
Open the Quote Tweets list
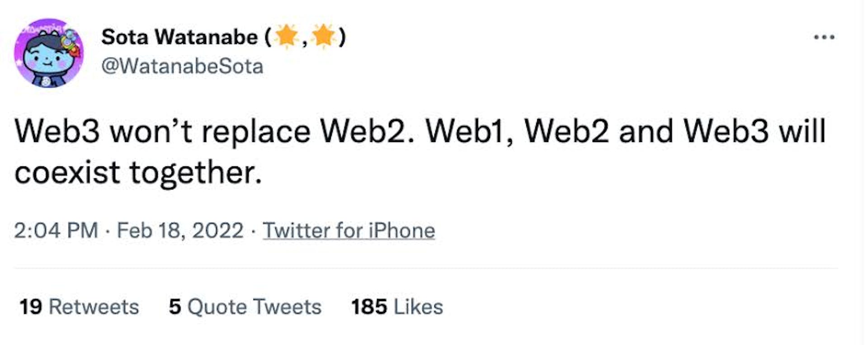pyautogui.click(x=254, y=307)
